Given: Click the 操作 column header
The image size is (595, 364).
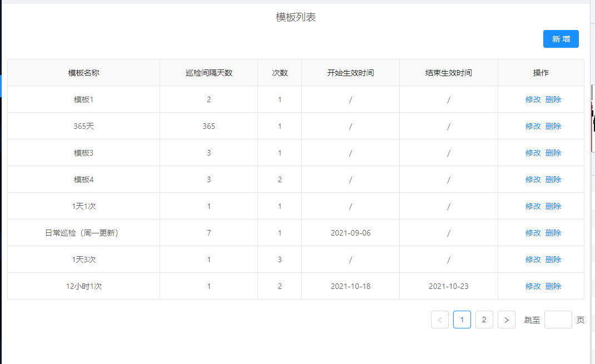Looking at the screenshot, I should point(543,73).
